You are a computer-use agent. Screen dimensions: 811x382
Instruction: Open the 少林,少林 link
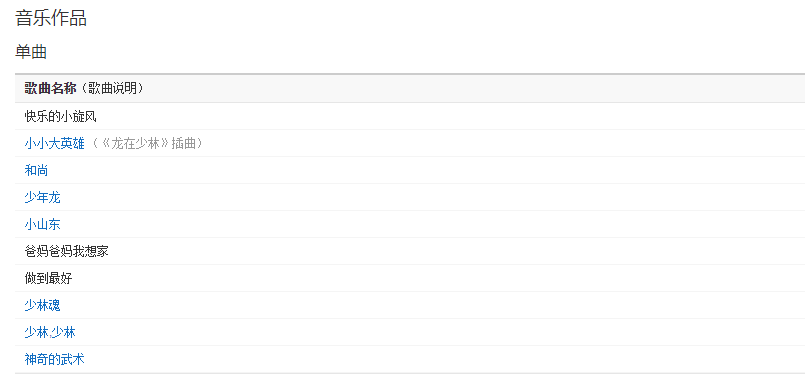click(50, 332)
